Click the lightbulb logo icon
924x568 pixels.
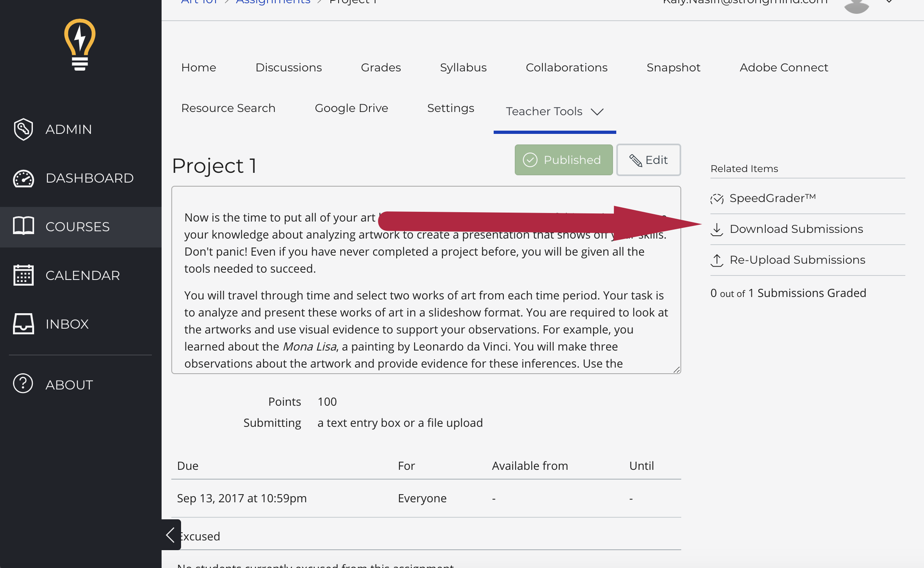pos(80,45)
